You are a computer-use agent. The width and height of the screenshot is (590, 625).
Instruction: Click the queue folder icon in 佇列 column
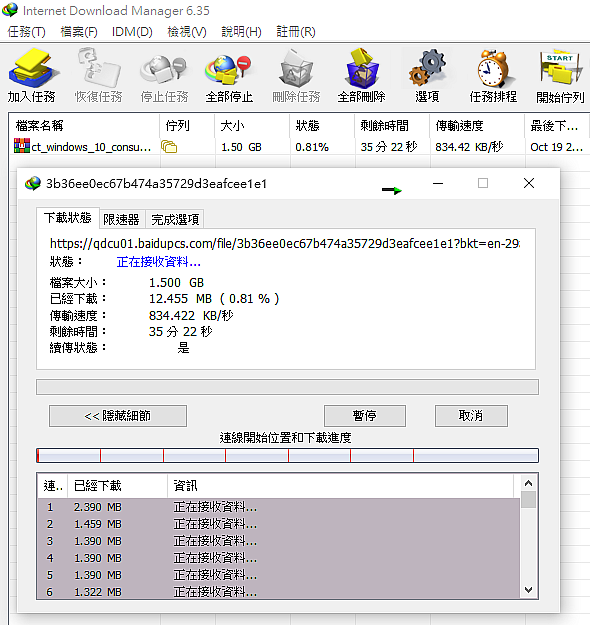coord(169,147)
